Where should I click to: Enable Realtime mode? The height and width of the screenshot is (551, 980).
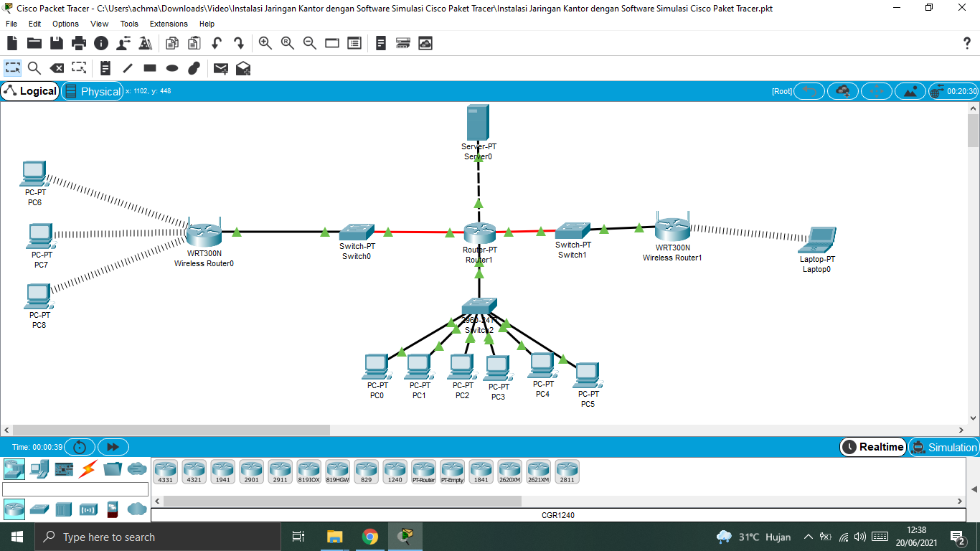[x=872, y=447]
